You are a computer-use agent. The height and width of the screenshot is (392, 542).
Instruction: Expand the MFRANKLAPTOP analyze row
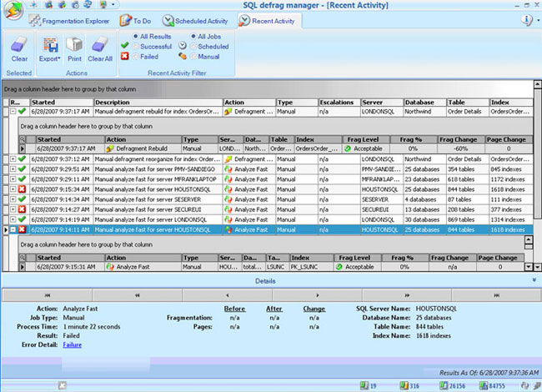coord(13,179)
